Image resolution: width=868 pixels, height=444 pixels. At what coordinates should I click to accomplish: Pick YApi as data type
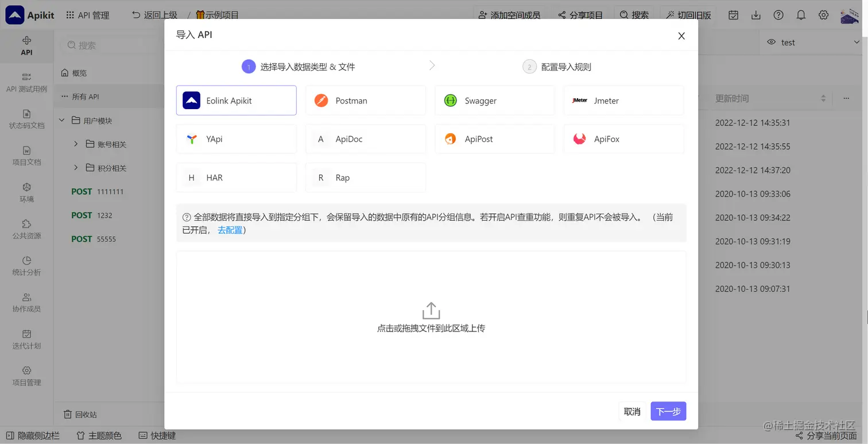click(236, 139)
